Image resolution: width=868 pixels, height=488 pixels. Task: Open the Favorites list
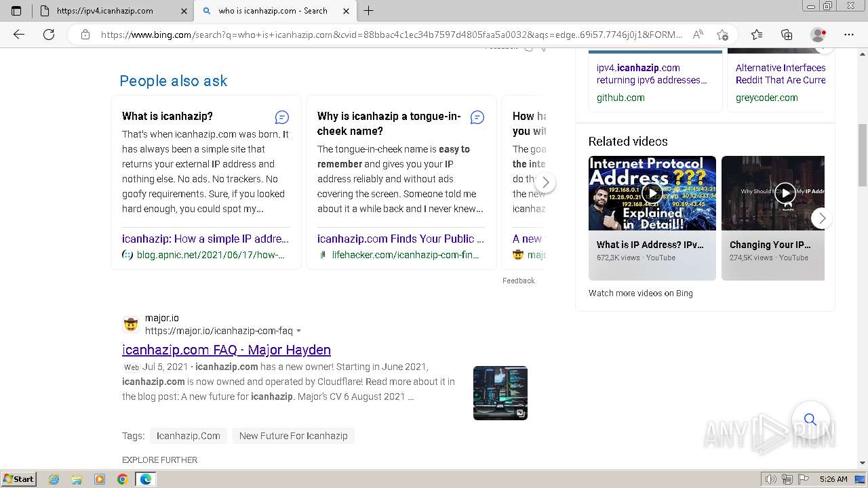tap(757, 35)
